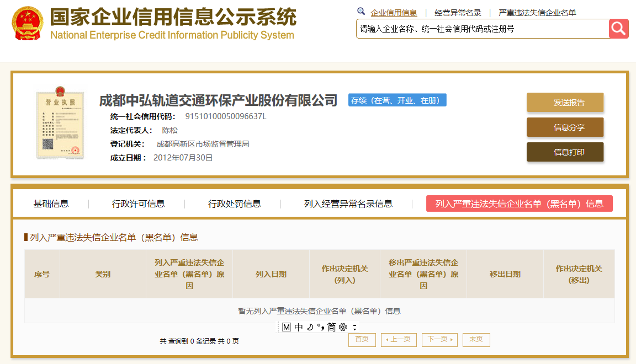Click the 信息分享 button

[x=565, y=127]
